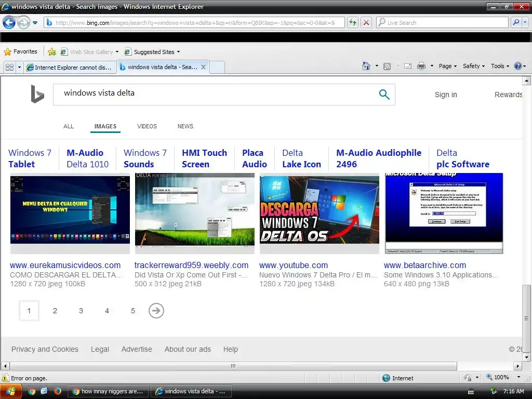Open the Favorites star button
This screenshot has height=399, width=532.
(x=20, y=51)
